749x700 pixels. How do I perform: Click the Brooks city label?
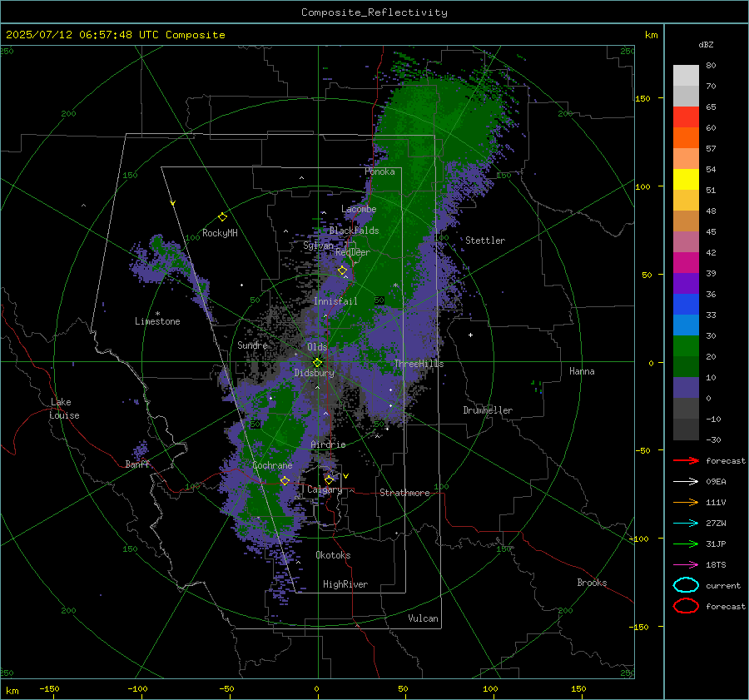(592, 583)
